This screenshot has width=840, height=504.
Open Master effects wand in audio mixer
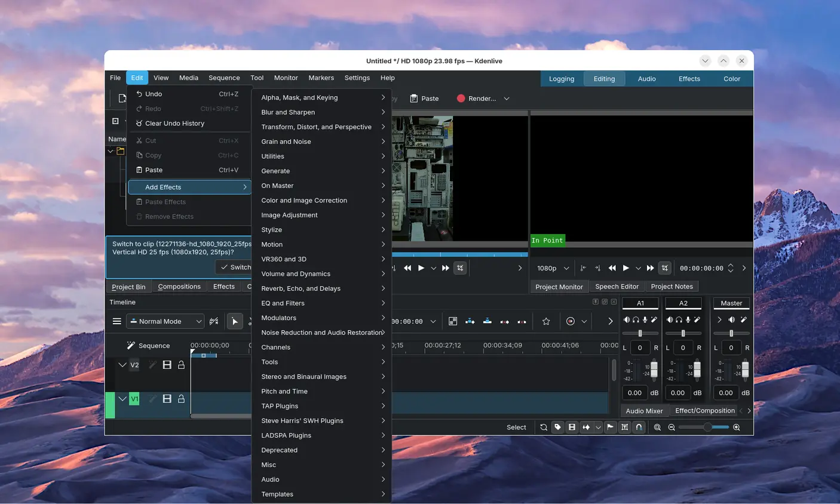tap(744, 320)
